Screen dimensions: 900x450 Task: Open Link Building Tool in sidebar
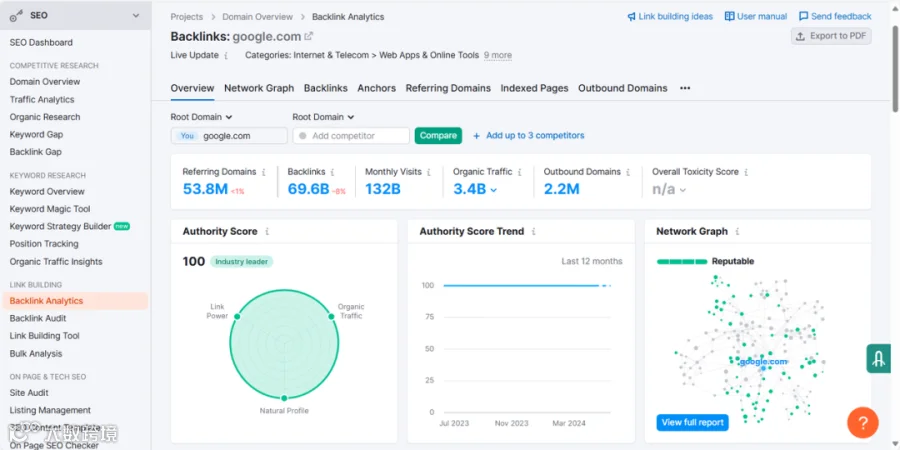(44, 336)
